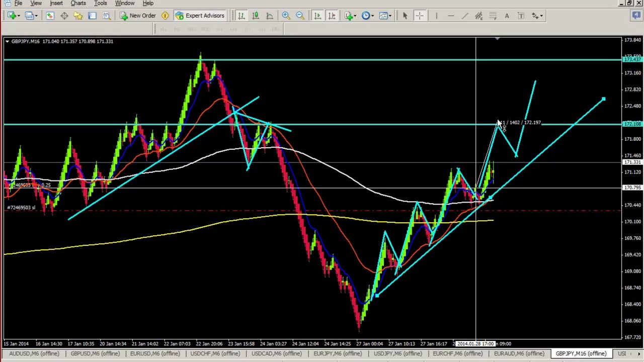Open the Templates dropdown
644x362 pixels.
(385, 16)
